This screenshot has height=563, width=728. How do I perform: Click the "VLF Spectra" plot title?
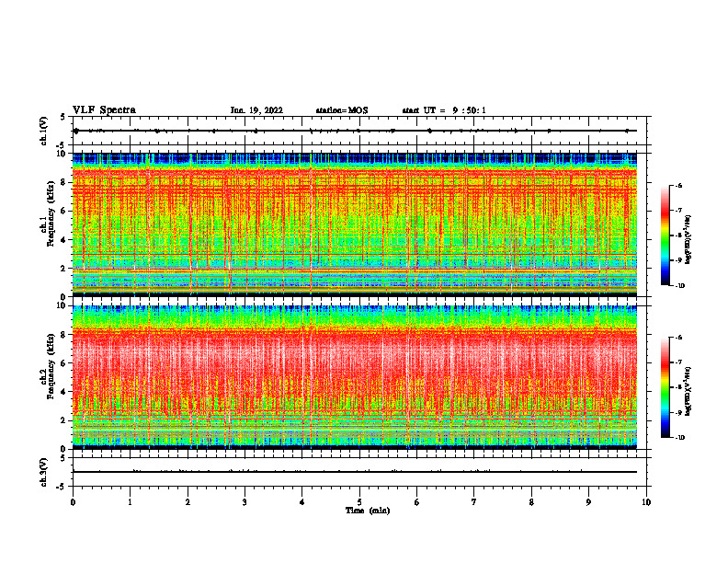click(104, 110)
